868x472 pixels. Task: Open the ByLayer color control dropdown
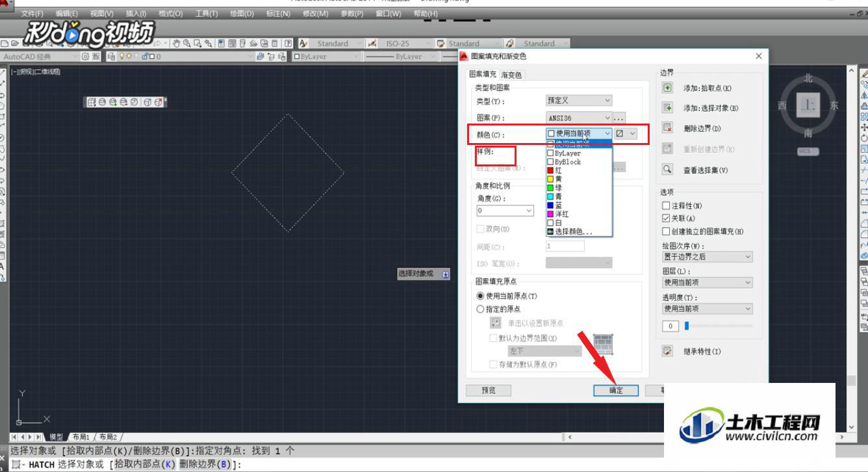pos(327,57)
